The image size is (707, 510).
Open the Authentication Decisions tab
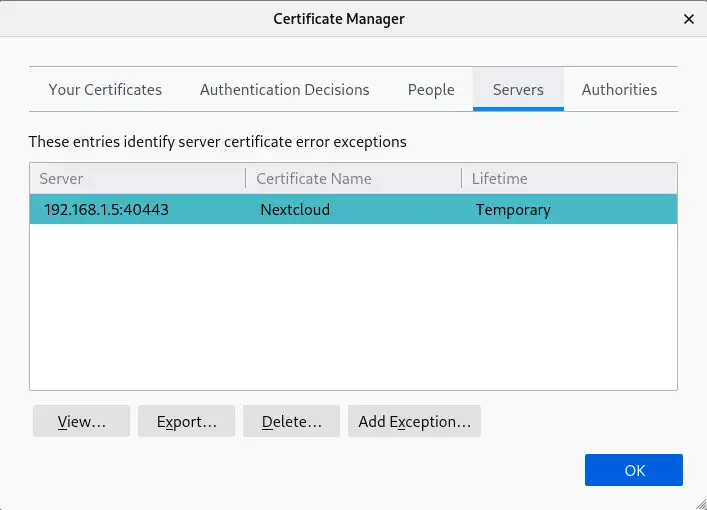(284, 90)
